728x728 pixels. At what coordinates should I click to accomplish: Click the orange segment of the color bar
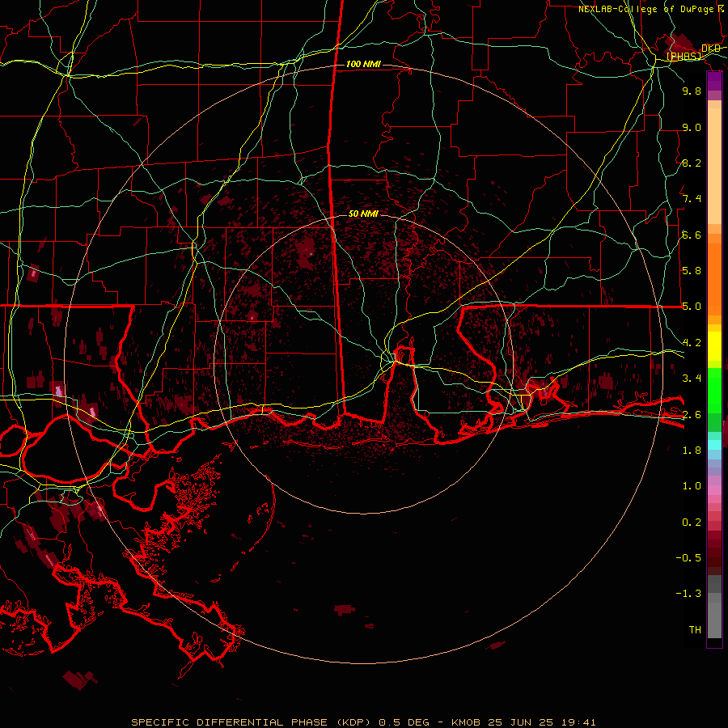pyautogui.click(x=714, y=278)
